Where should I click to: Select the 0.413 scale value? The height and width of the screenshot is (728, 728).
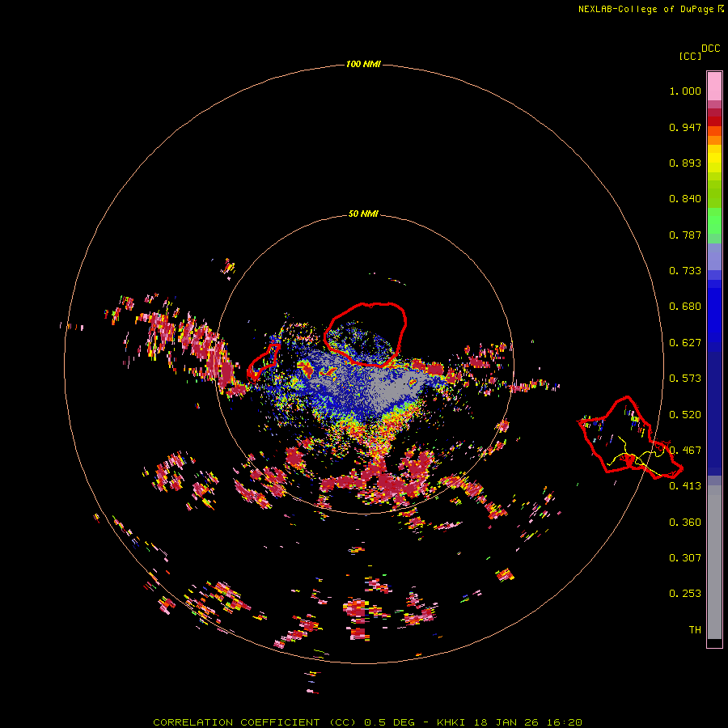(685, 486)
